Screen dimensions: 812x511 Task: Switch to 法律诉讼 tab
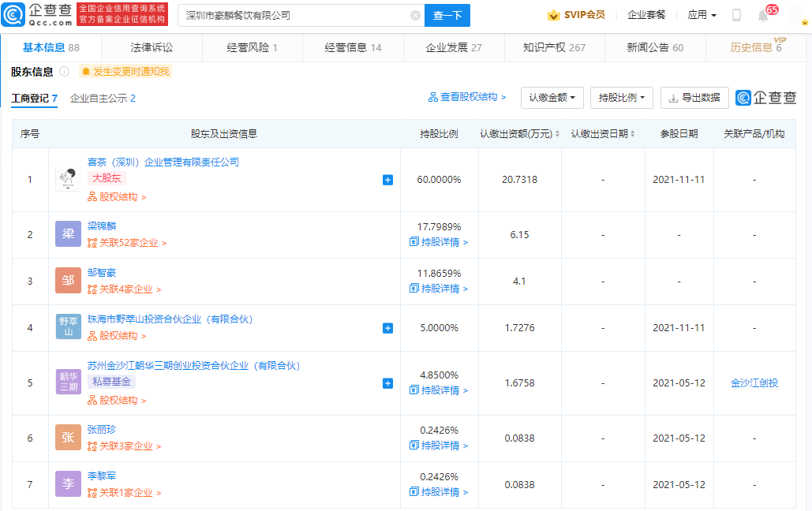coord(152,47)
